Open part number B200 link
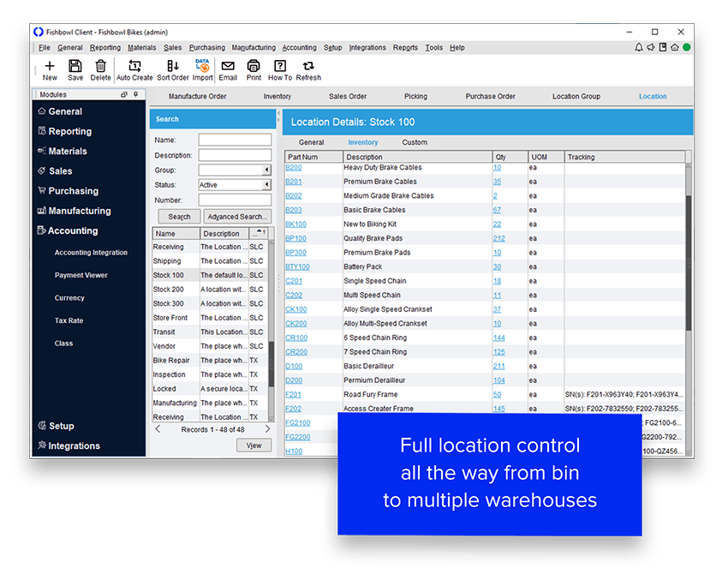 pos(294,168)
